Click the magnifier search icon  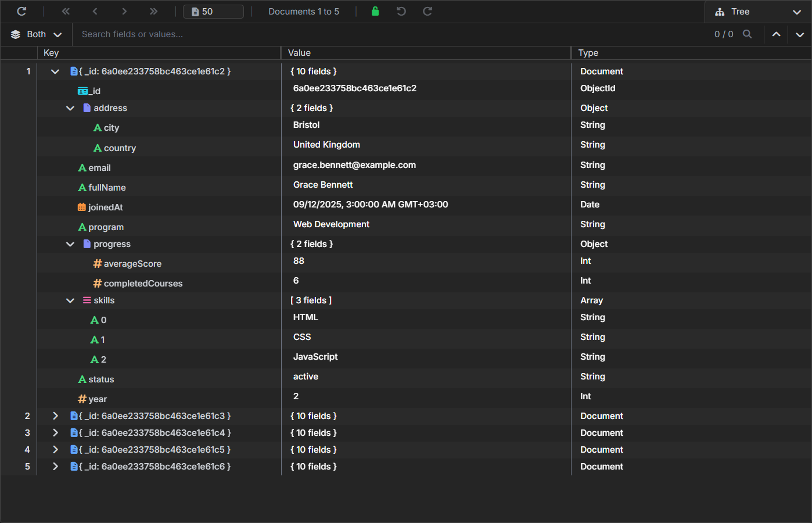coord(748,34)
